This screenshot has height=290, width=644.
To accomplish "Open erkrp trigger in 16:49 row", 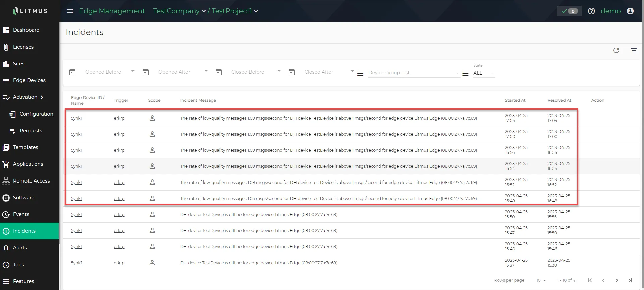I will (x=119, y=199).
